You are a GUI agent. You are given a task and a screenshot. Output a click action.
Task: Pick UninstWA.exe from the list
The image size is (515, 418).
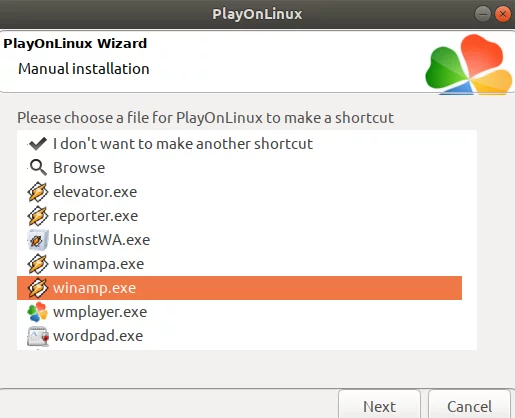point(239,240)
